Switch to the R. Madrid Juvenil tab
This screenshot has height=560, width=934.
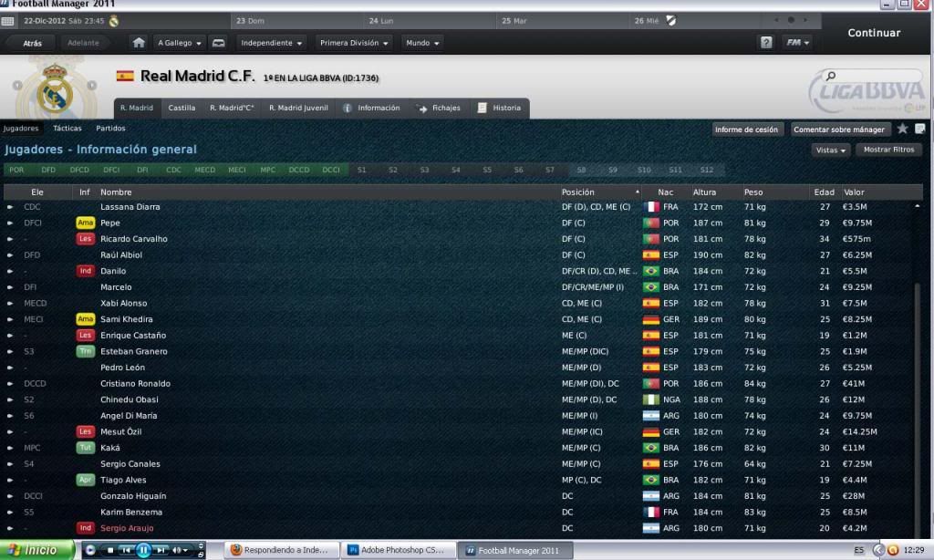[x=298, y=108]
